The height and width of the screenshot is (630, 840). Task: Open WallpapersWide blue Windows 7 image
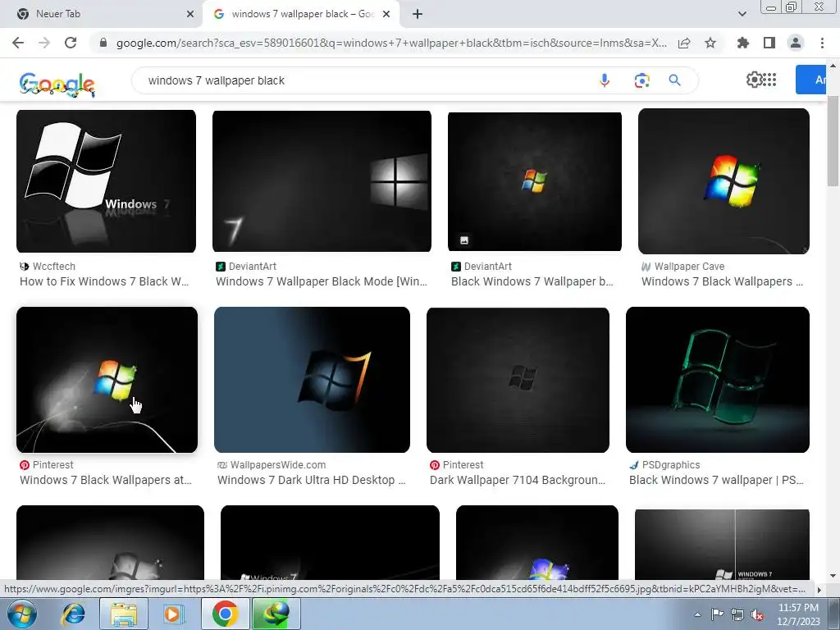pos(312,380)
